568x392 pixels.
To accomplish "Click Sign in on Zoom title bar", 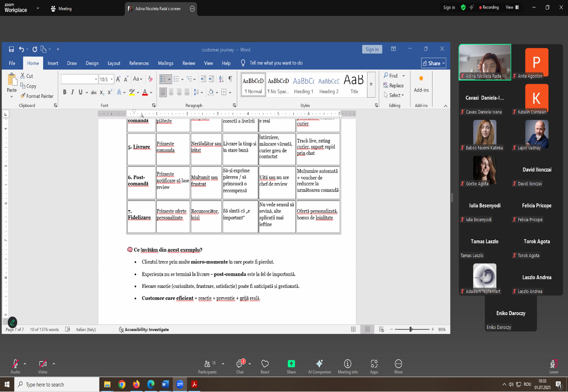I will [449, 7].
